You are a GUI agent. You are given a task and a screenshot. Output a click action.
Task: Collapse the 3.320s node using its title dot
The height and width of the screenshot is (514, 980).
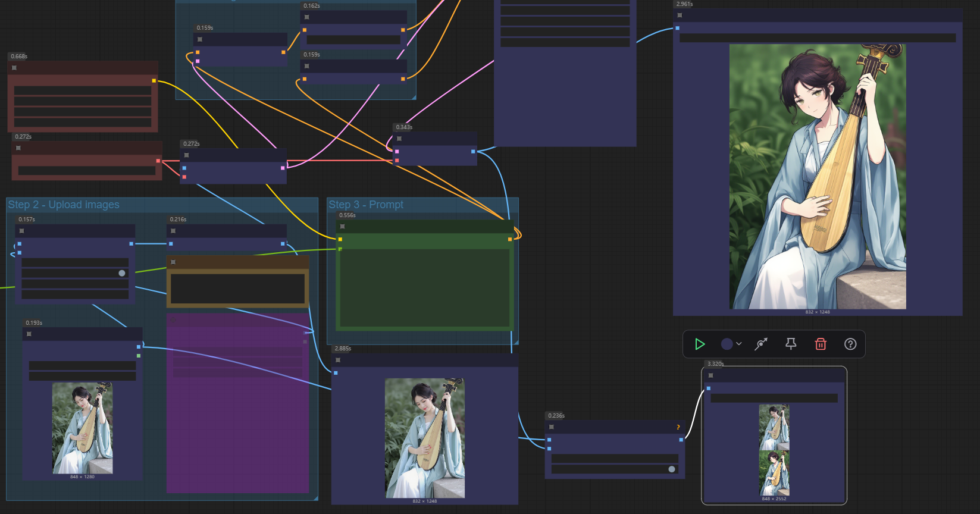tap(710, 375)
